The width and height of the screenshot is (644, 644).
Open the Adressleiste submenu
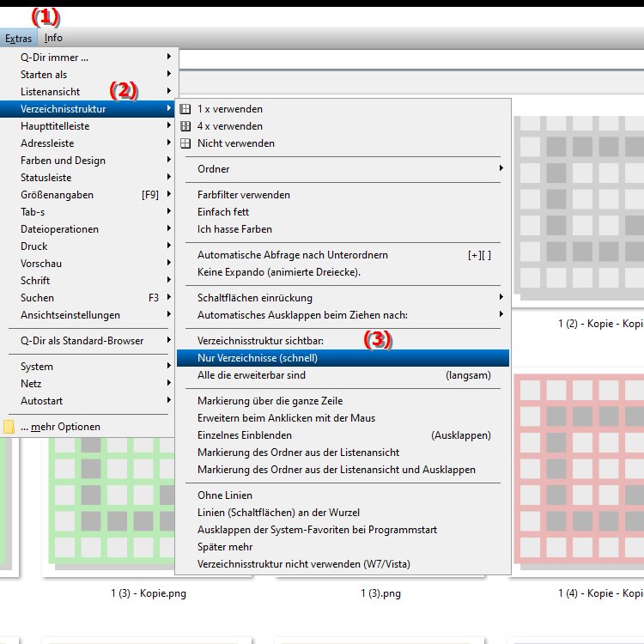pos(88,143)
